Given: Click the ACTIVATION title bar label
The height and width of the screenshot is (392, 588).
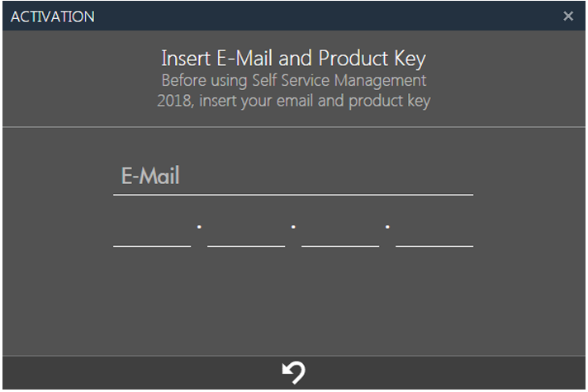Looking at the screenshot, I should pos(53,17).
